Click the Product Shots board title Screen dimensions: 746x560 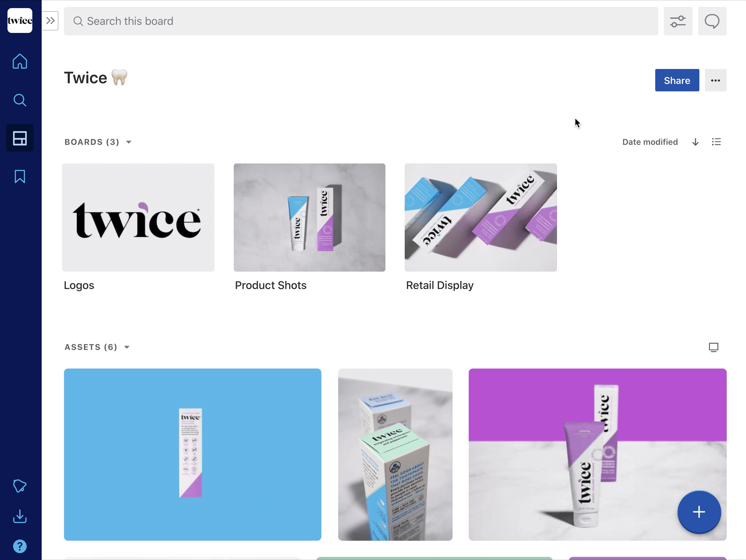coord(270,285)
